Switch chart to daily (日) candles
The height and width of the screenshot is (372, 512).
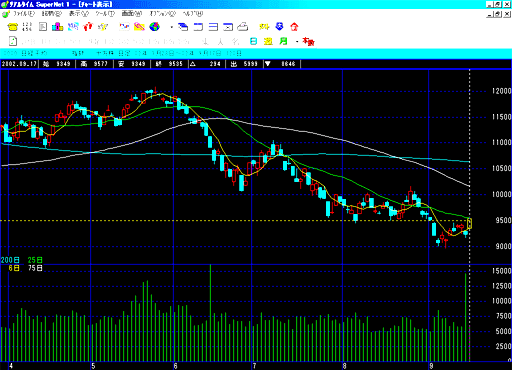point(253,41)
